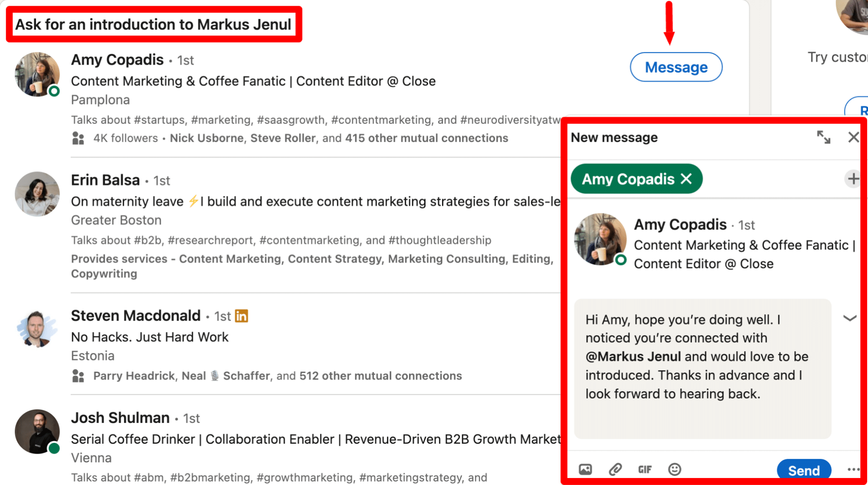The width and height of the screenshot is (868, 485).
Task: Click Steven Macdonald's profile photo
Action: click(37, 329)
